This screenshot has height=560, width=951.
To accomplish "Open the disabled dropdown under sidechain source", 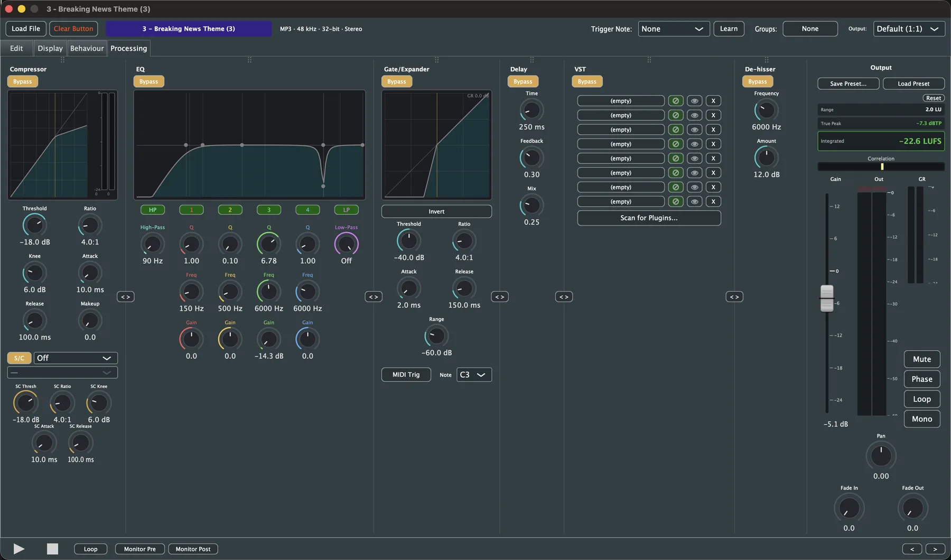I will (62, 372).
